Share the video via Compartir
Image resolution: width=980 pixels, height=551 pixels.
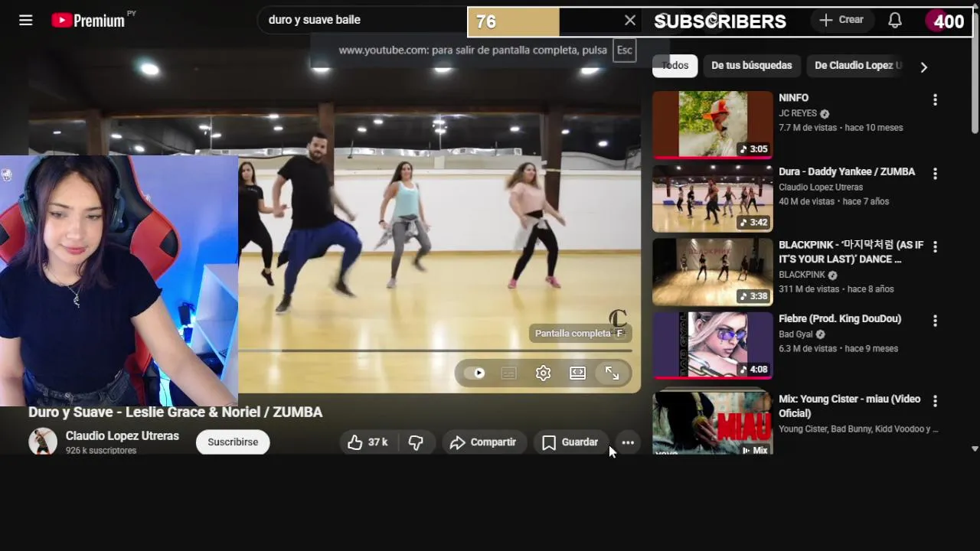coord(483,442)
